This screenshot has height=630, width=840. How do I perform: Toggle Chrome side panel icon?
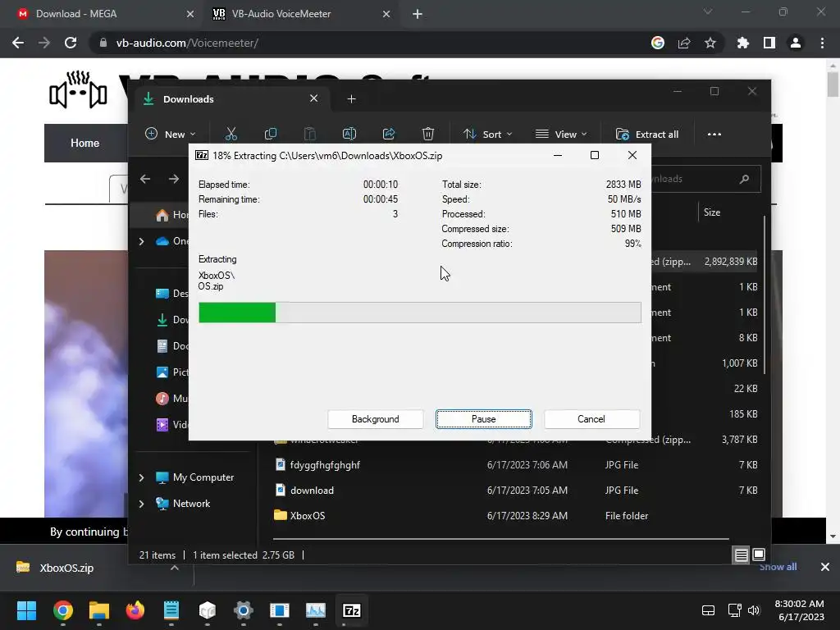point(769,43)
